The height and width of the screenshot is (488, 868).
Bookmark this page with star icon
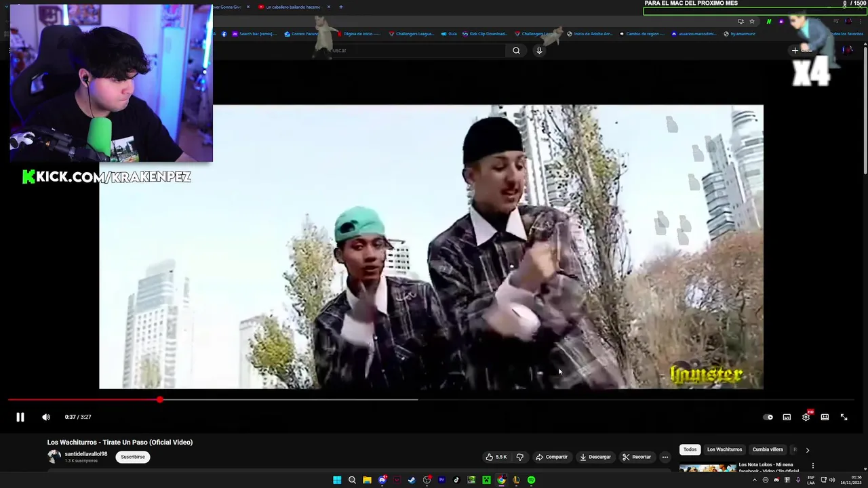point(751,21)
